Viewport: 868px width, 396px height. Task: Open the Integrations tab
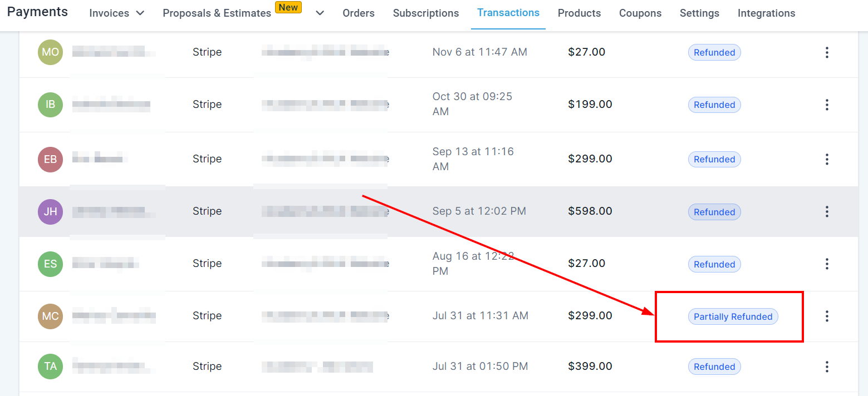pyautogui.click(x=766, y=13)
